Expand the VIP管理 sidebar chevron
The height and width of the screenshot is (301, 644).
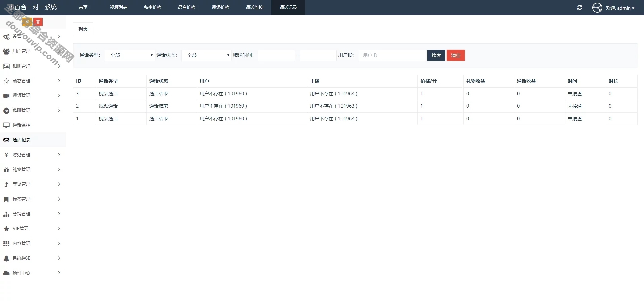click(x=59, y=228)
